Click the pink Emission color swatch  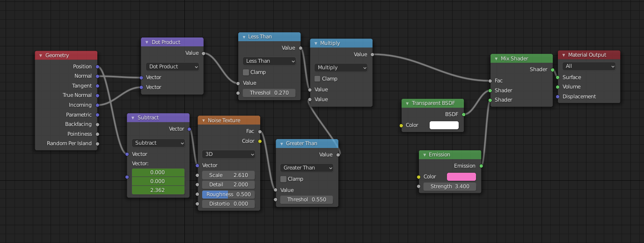pos(461,177)
